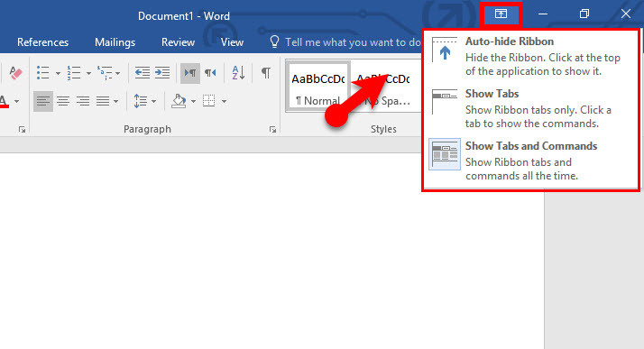The image size is (644, 349).
Task: Go to the View tab
Action: tap(232, 42)
